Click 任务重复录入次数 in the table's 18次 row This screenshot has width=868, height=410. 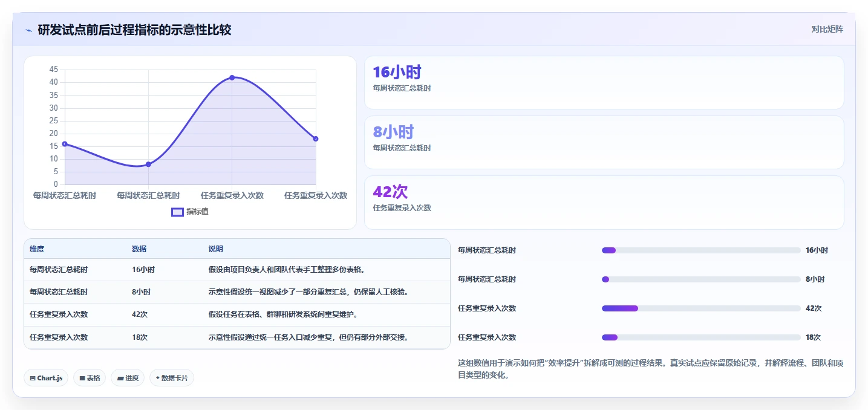[x=59, y=337]
